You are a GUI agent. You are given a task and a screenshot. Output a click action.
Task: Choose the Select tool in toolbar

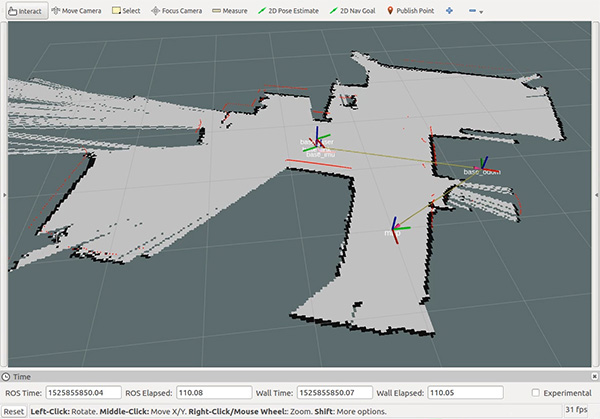pos(124,11)
